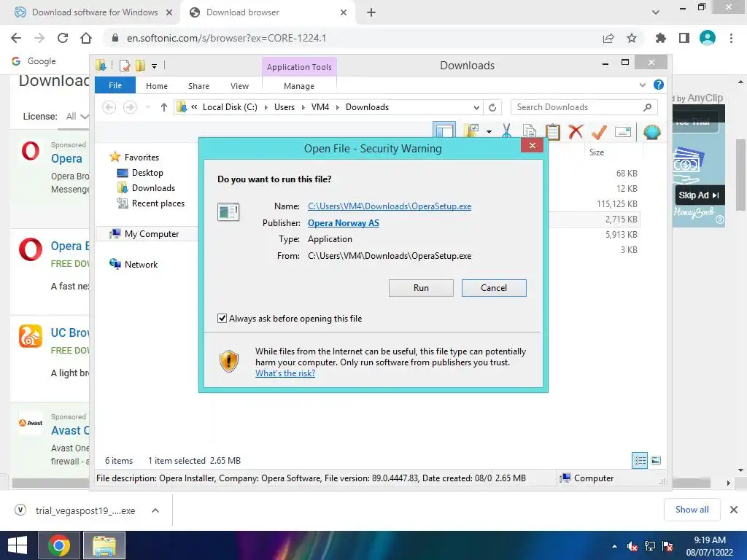Screen dimensions: 747x560
Task: Toggle the preview pane layout icon
Action: (444, 131)
